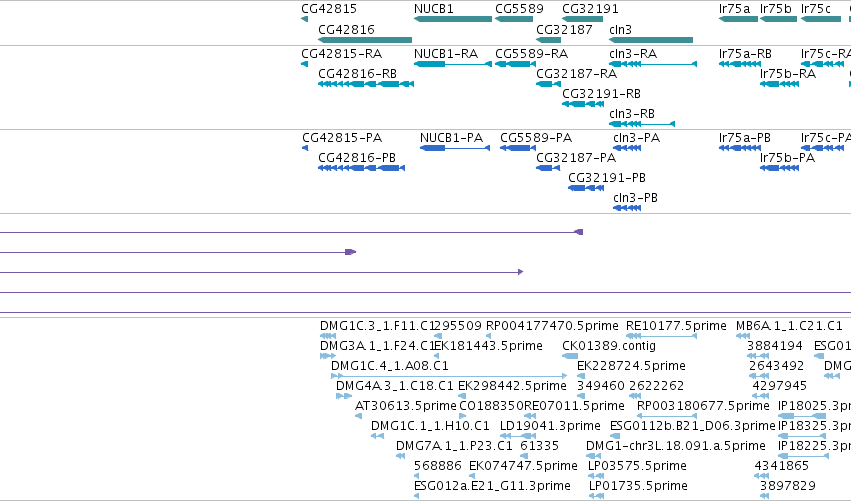Screen dimensions: 851x501
Task: Click EST label DMG1-chr3L.18.091.a.5prime
Action: (676, 446)
